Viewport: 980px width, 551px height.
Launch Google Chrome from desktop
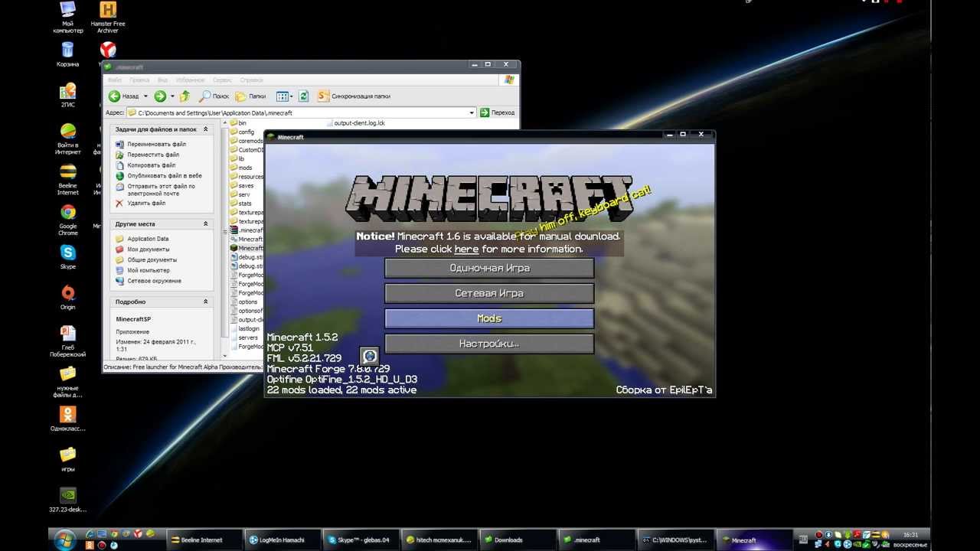[x=68, y=220]
